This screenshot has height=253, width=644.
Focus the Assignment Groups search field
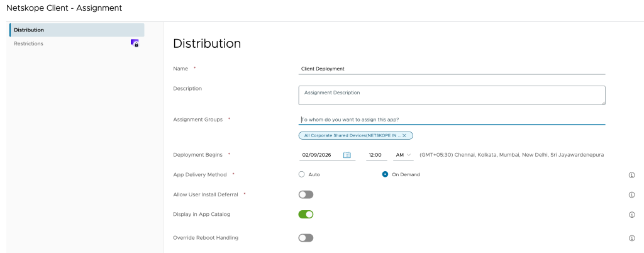[x=452, y=120]
